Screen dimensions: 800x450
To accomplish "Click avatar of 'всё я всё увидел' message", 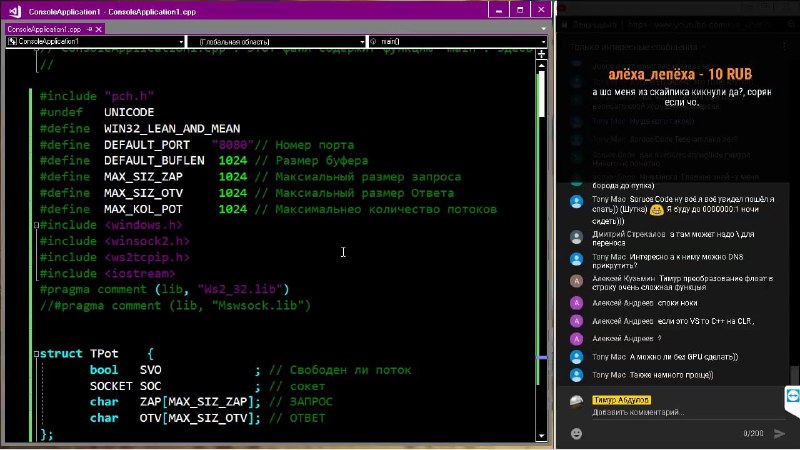I will [577, 202].
